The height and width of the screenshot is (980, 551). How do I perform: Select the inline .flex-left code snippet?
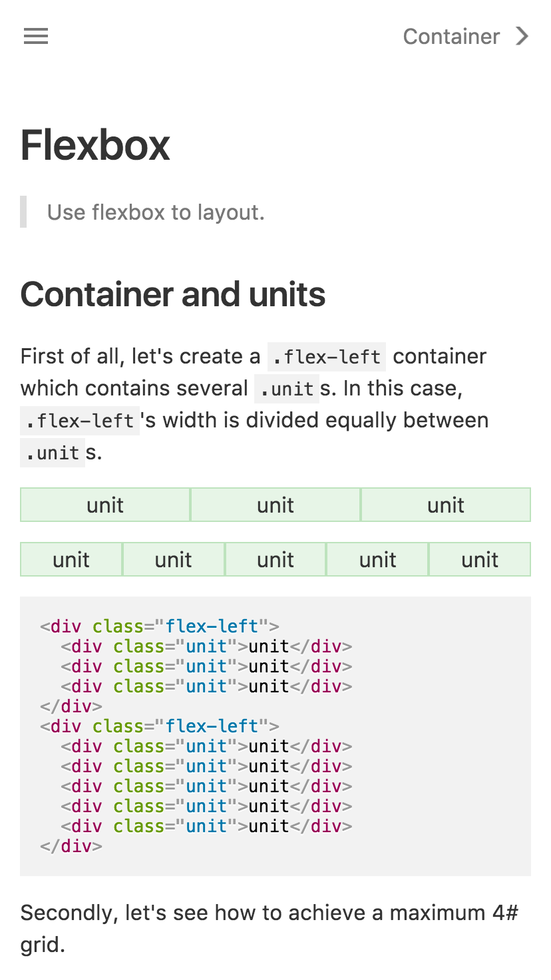tap(326, 356)
